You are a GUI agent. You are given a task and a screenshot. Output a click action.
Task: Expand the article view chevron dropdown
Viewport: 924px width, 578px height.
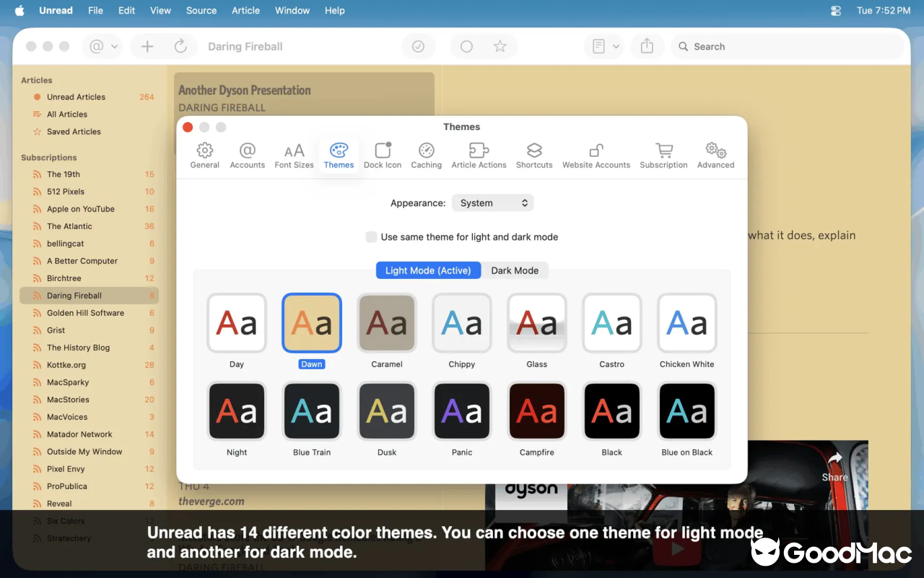pos(616,46)
